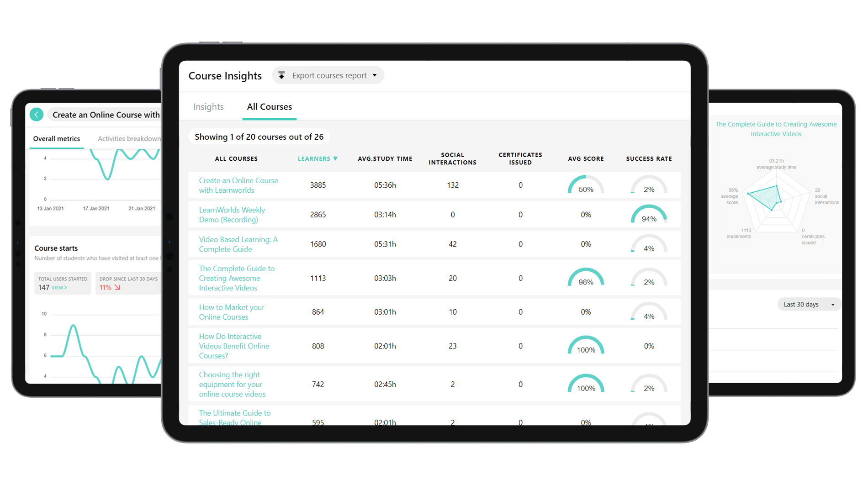Click the red drop arrow next to 11%
Screen dimensions: 868x485
117,288
